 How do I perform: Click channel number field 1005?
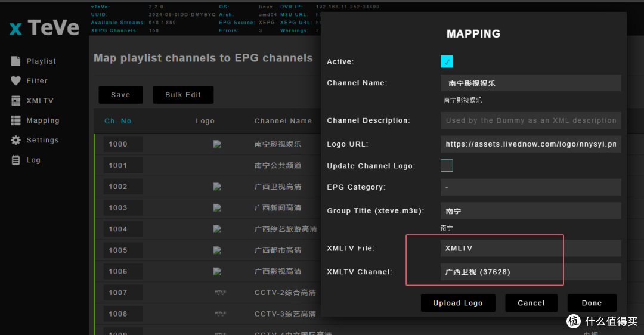coord(123,250)
